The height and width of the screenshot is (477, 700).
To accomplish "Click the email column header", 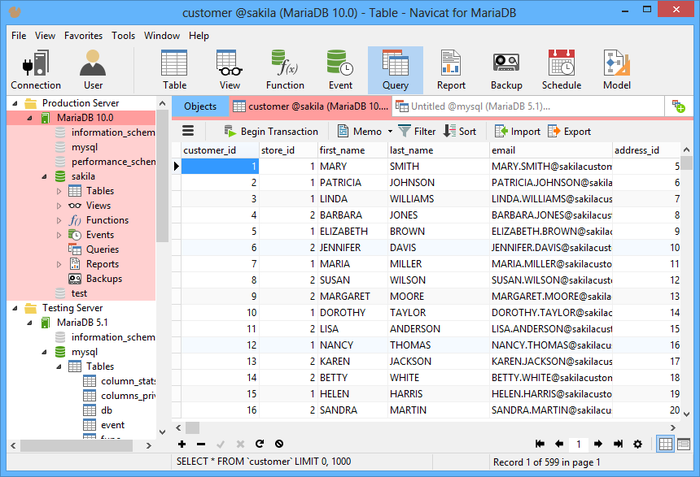I will [550, 151].
